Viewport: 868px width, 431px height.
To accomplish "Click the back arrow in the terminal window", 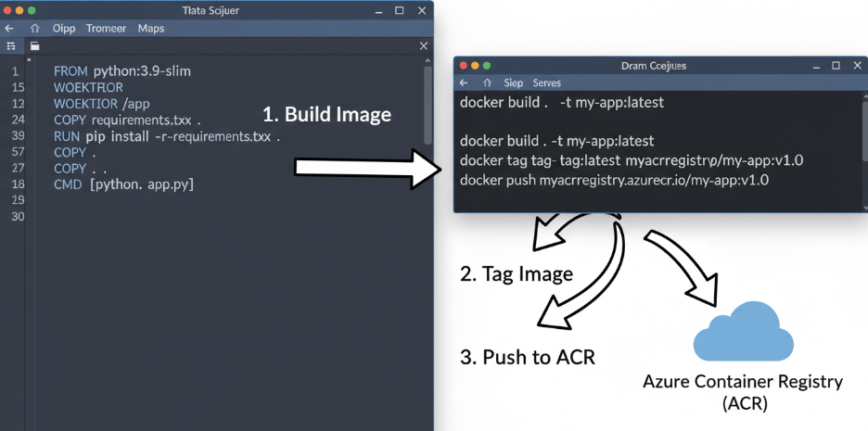I will click(464, 83).
